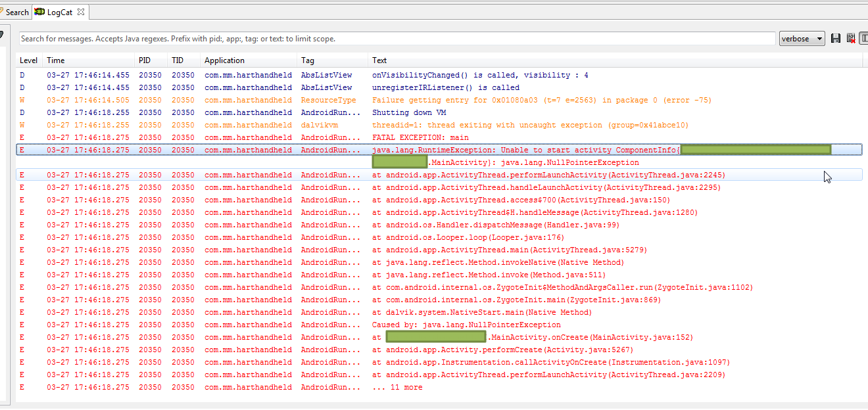This screenshot has width=868, height=410.
Task: Click the Tag column header
Action: click(x=332, y=60)
